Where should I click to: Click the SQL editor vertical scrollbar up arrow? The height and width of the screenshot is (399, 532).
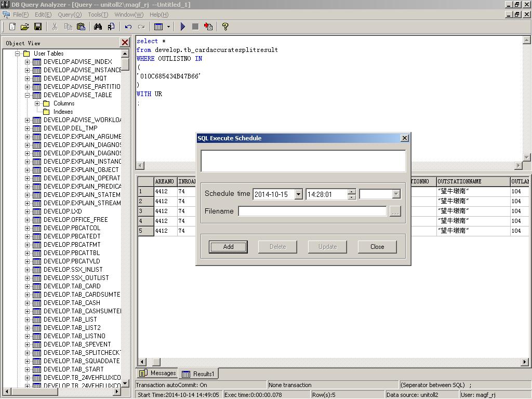[x=526, y=40]
